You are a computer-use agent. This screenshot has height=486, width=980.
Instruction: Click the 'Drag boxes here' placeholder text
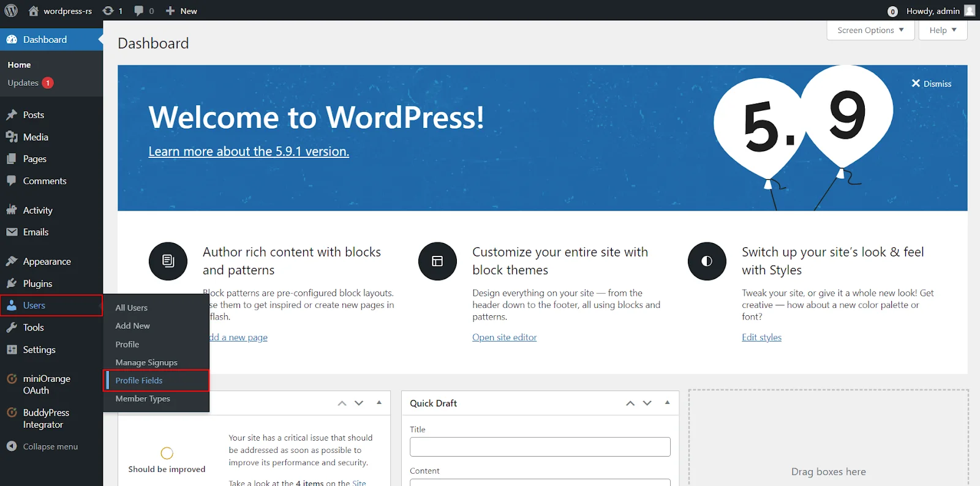pos(829,472)
